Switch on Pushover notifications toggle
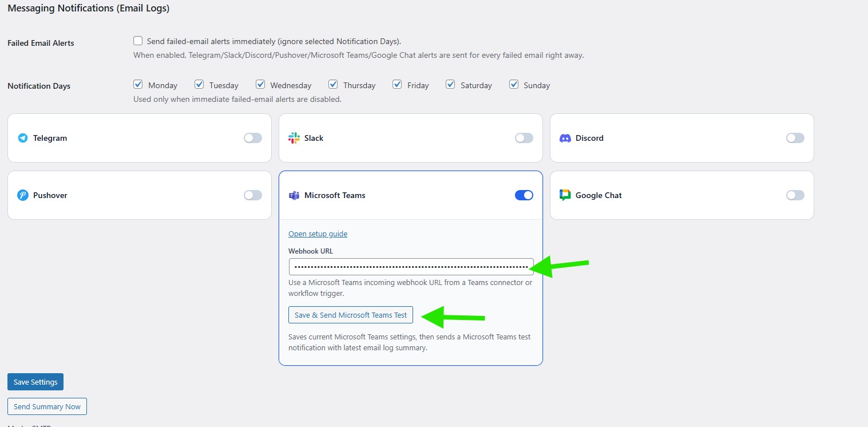 (253, 195)
